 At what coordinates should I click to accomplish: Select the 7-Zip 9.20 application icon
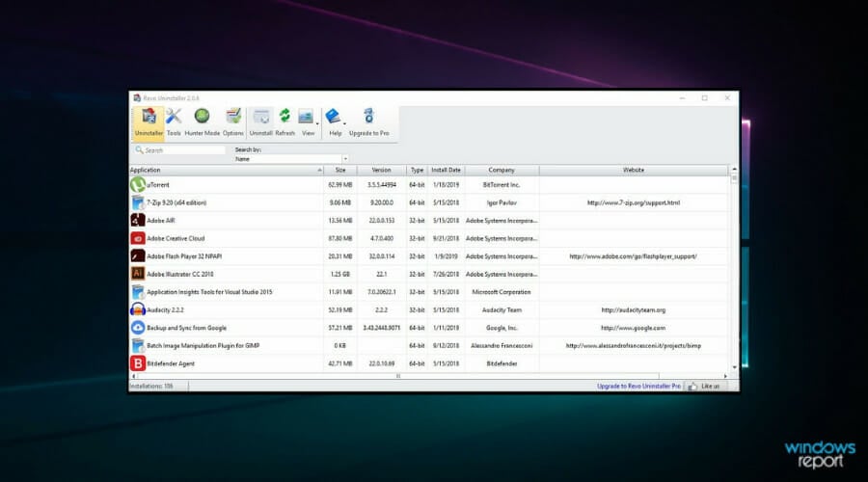click(x=138, y=202)
